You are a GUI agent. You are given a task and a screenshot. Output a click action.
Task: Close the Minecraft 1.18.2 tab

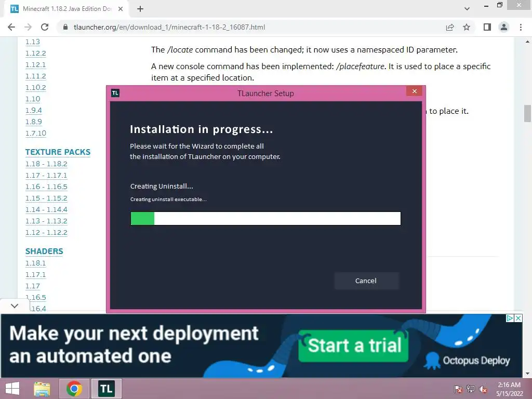(121, 9)
